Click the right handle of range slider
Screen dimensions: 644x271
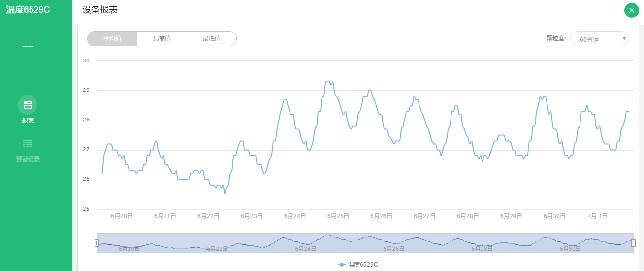633,243
